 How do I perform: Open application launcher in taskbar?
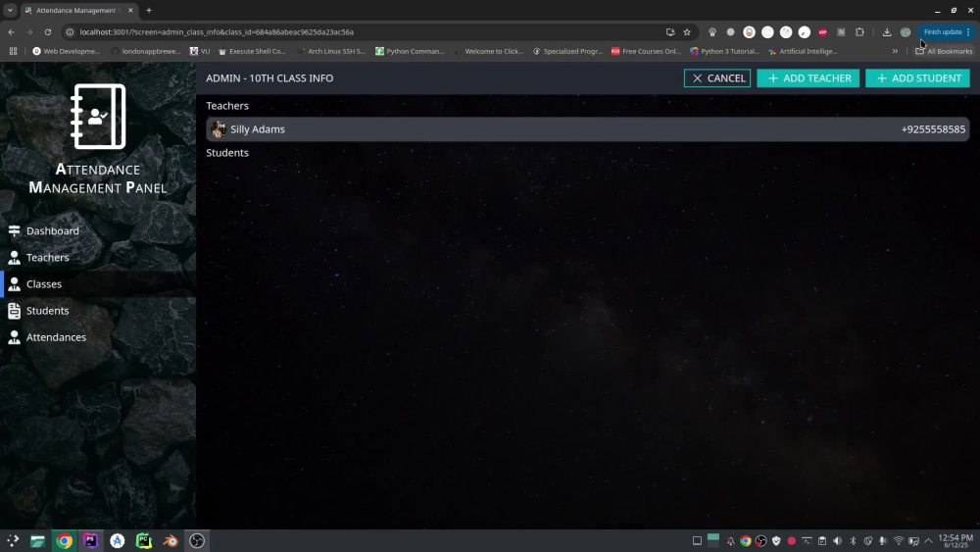tap(13, 541)
